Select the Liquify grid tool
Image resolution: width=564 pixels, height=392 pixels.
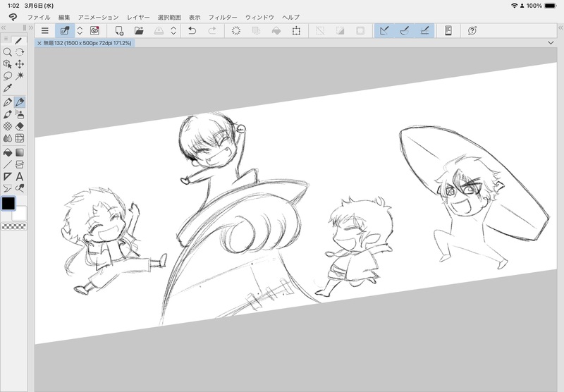pyautogui.click(x=20, y=138)
